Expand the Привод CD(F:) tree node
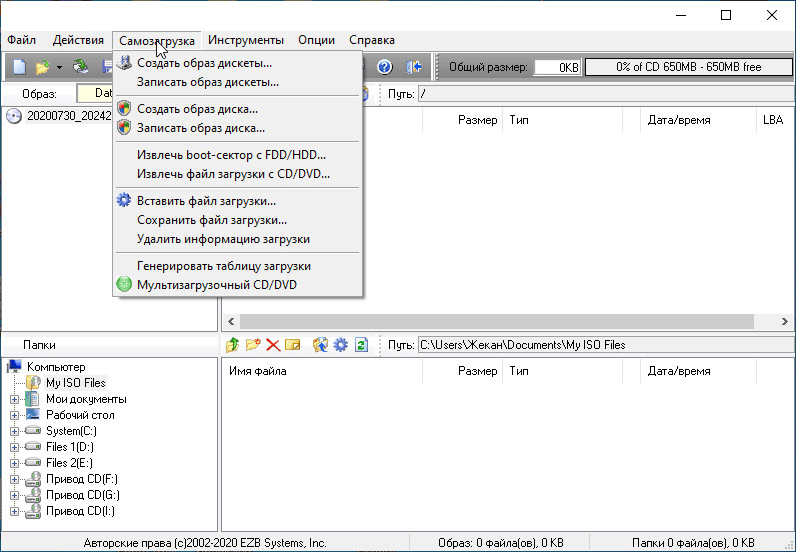This screenshot has height=552, width=796. (15, 479)
